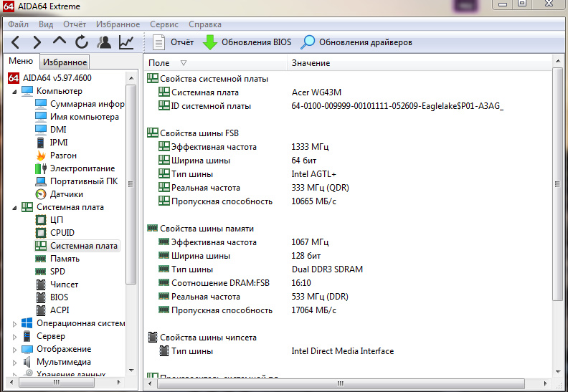
Task: Select Intel Direct Media Interface value
Action: pyautogui.click(x=342, y=351)
